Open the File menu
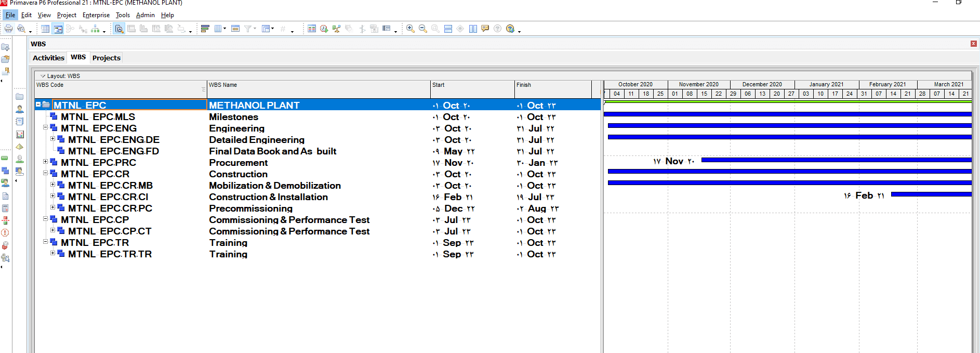This screenshot has height=353, width=980. [10, 15]
